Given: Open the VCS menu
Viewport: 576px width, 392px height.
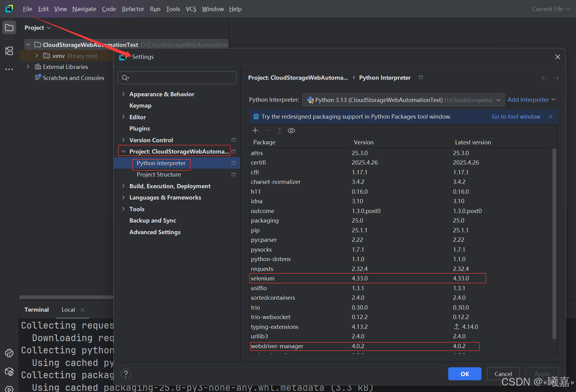Looking at the screenshot, I should tap(191, 9).
